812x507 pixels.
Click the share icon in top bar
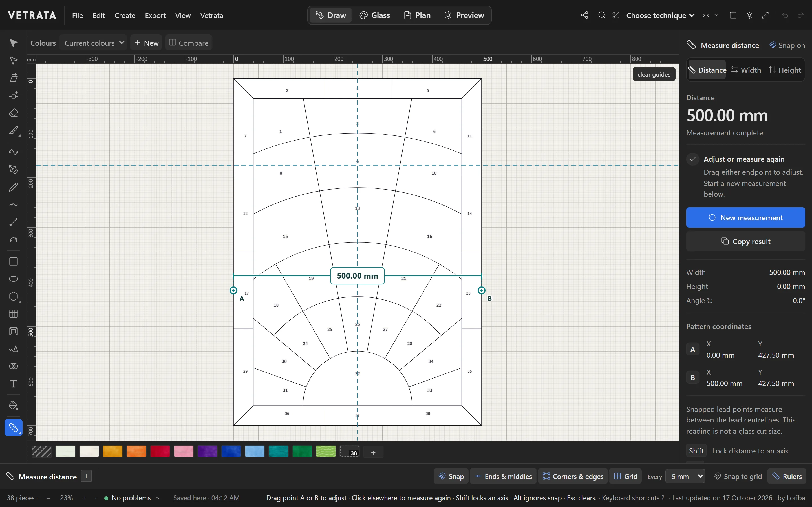tap(584, 15)
